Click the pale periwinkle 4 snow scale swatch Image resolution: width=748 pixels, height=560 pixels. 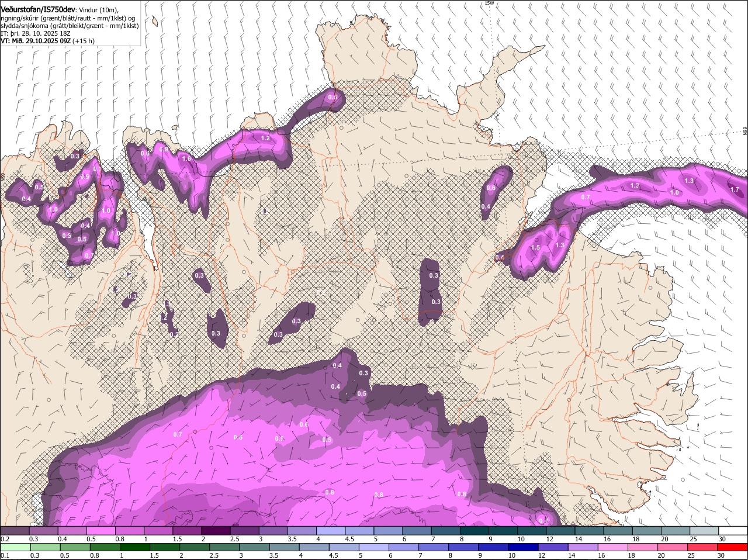(x=330, y=530)
